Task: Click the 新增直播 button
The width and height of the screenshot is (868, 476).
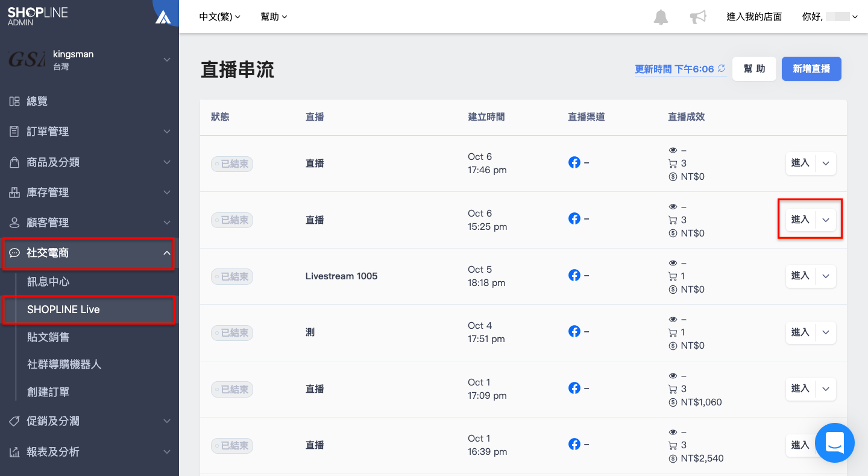Action: click(811, 69)
